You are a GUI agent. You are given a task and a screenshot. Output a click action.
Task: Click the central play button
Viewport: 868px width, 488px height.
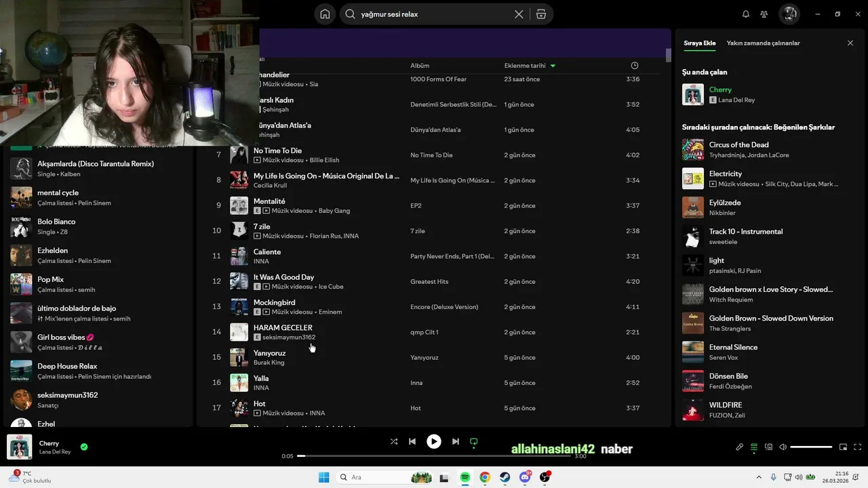click(434, 441)
